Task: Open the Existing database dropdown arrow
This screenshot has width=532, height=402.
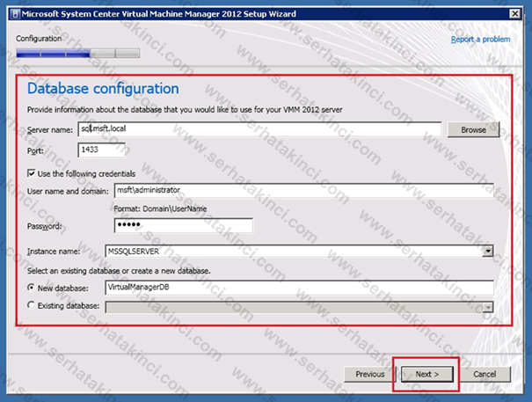Action: coord(488,307)
